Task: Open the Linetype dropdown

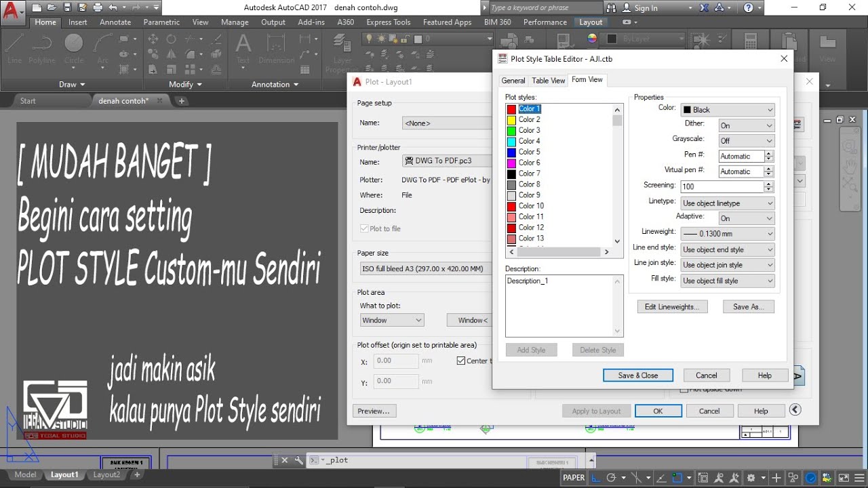Action: click(728, 203)
